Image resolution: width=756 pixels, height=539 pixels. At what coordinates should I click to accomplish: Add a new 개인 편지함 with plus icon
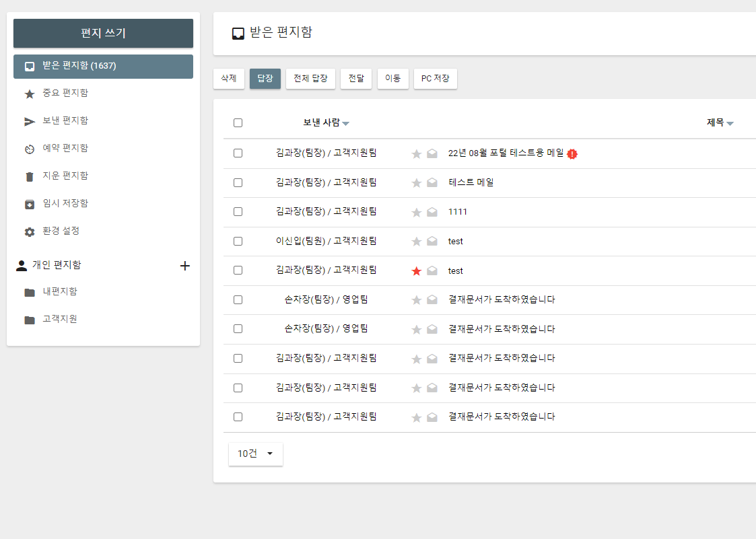point(185,266)
